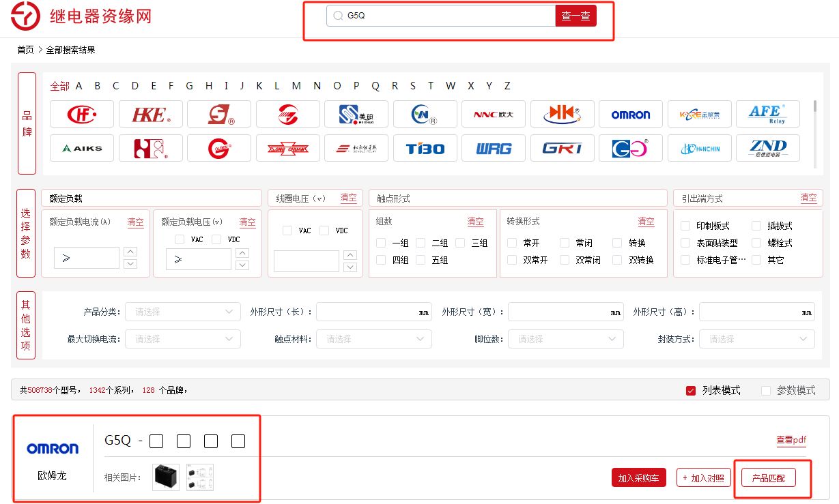Screen dimensions: 839x504
Task: Click the 加入采购车 button
Action: tap(638, 478)
